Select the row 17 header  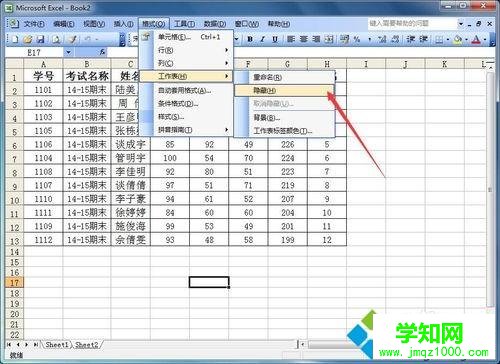click(x=14, y=283)
